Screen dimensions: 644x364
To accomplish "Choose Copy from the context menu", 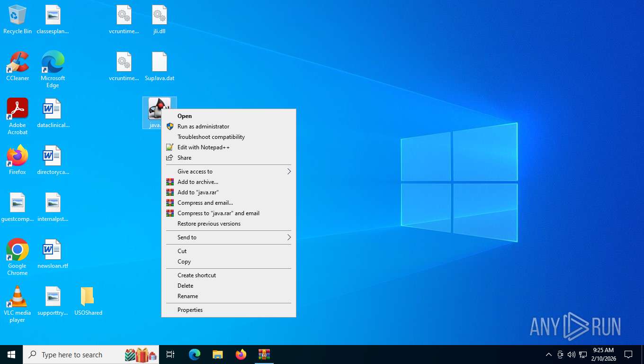I will 229,262.
